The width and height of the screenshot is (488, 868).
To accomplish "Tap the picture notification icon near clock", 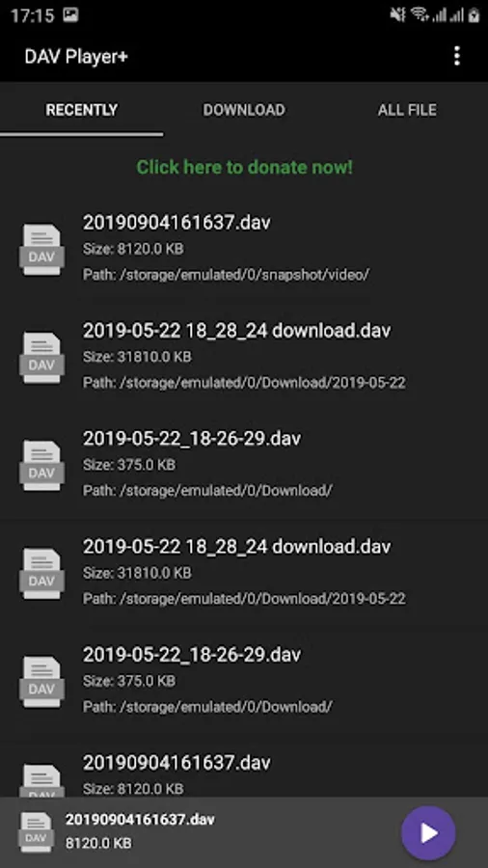I will [70, 14].
